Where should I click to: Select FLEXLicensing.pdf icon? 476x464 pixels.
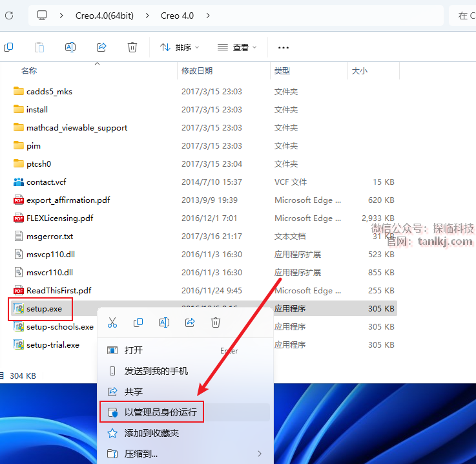[x=19, y=218]
